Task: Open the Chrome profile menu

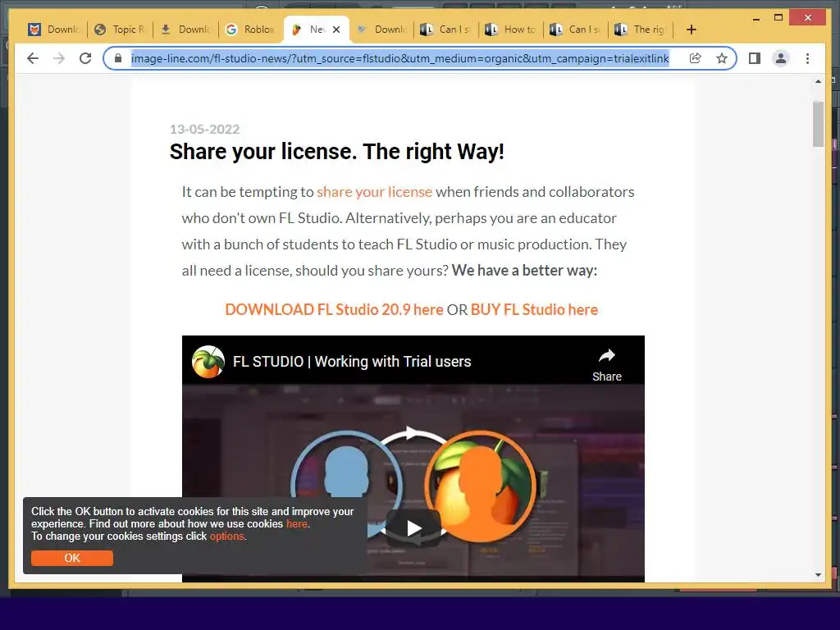Action: pos(781,58)
